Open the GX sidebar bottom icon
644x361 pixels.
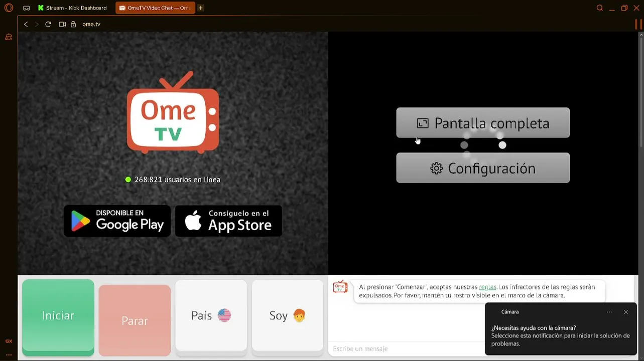(x=9, y=341)
